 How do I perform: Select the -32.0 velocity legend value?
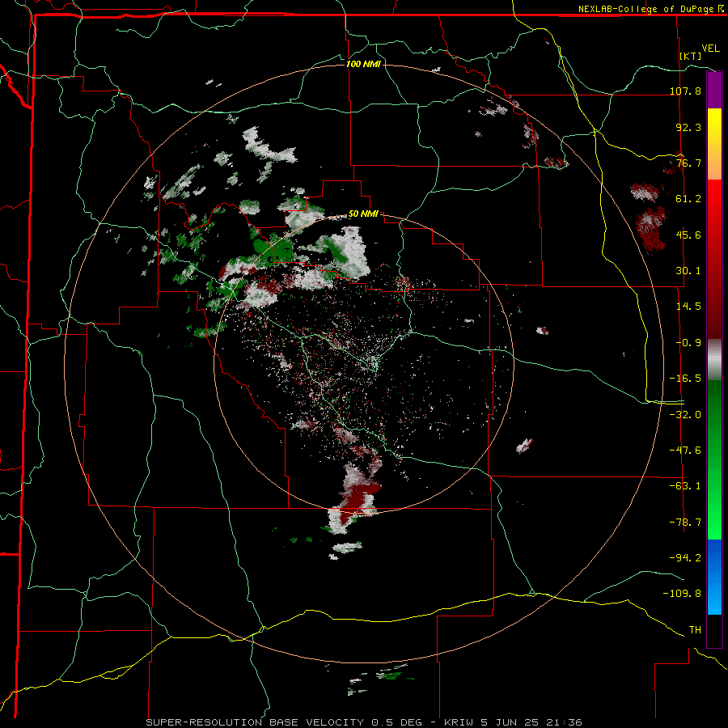pos(685,415)
